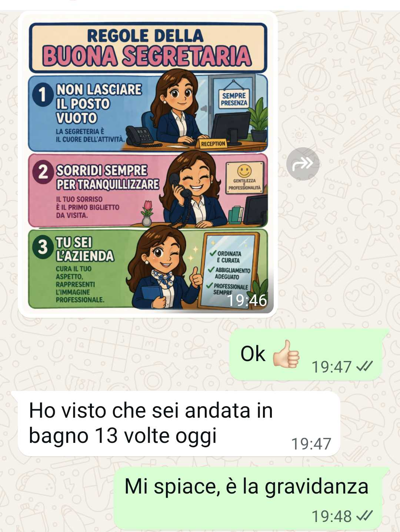Image resolution: width=400 pixels, height=532 pixels.
Task: Select the 'Ok' message bubble
Action: (x=306, y=354)
